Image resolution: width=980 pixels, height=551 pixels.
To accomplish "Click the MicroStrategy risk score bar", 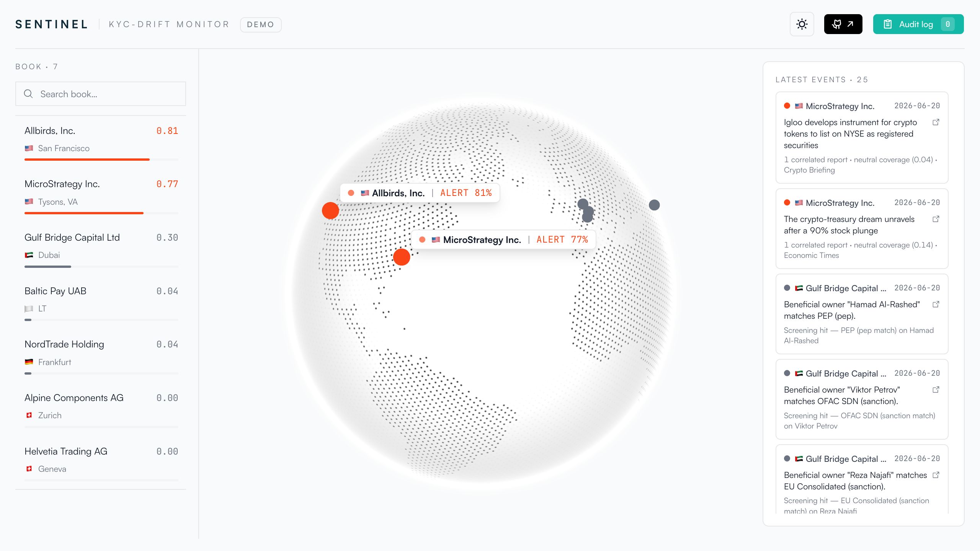I will tap(101, 213).
